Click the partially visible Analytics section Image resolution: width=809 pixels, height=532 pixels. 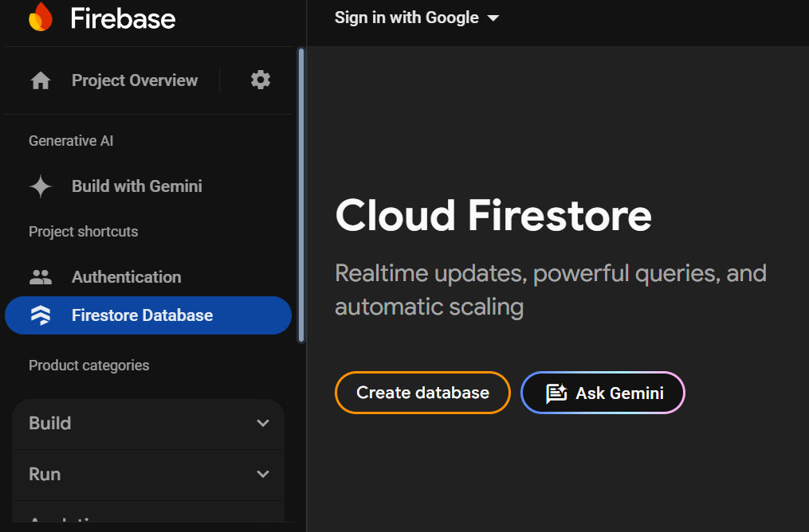(x=148, y=522)
